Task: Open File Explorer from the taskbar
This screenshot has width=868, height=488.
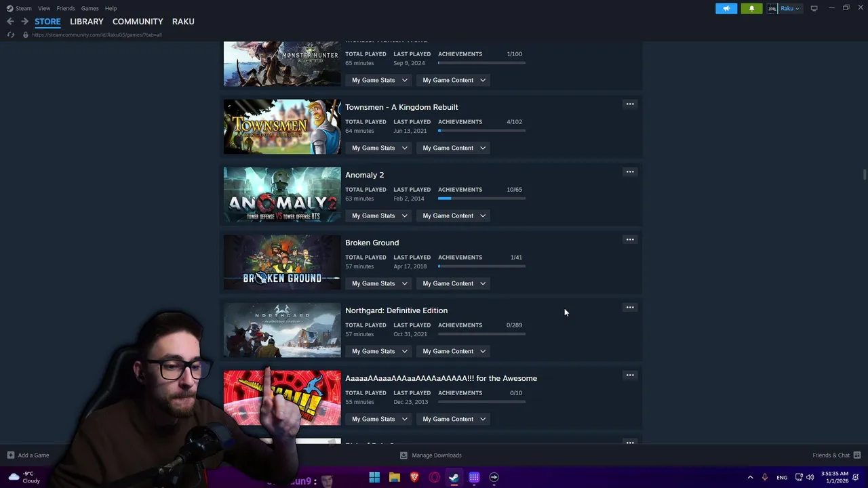Action: pyautogui.click(x=395, y=477)
